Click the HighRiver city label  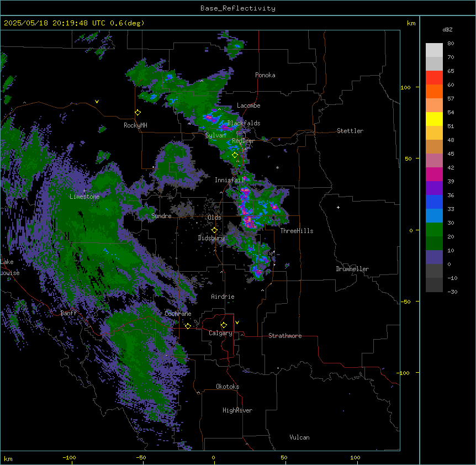(237, 410)
